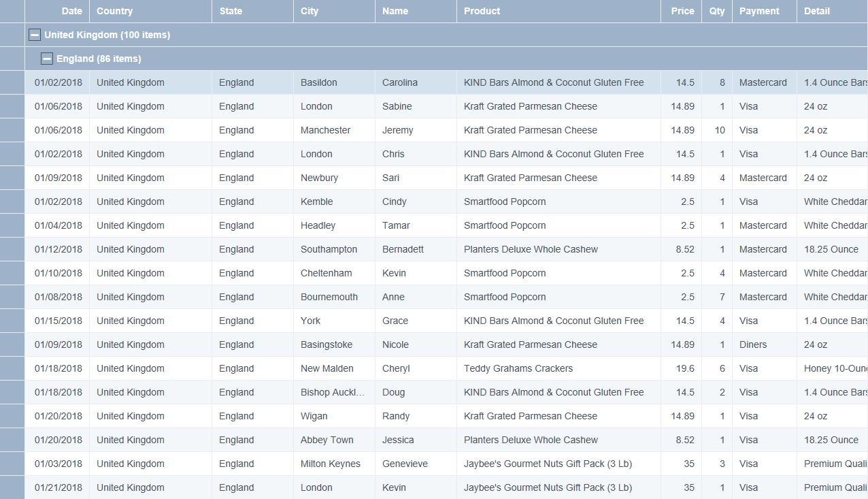868x499 pixels.
Task: Select the Basingstoke city cell
Action: click(x=334, y=344)
